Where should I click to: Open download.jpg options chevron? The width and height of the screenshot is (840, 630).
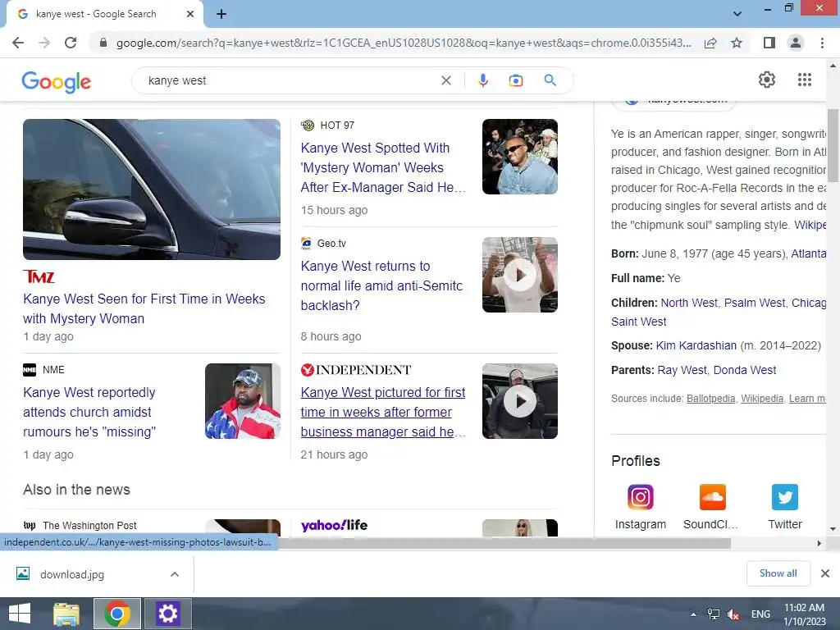(175, 574)
